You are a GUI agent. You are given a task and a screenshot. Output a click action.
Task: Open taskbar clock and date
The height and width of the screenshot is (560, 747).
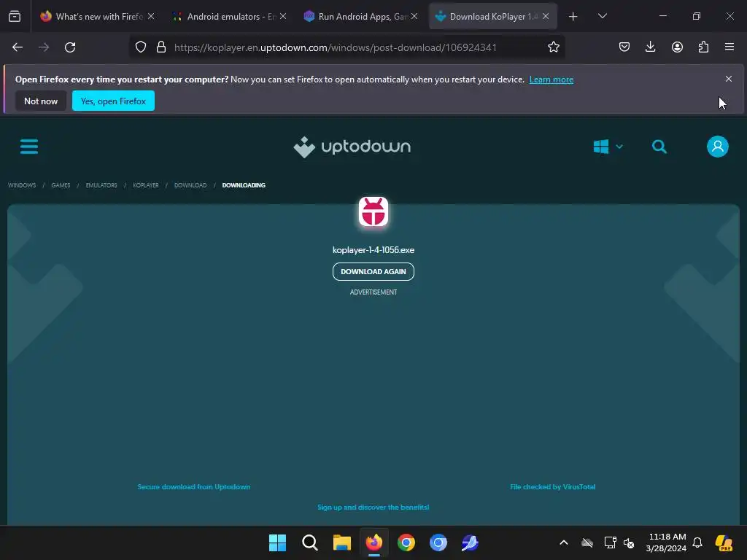coord(666,542)
